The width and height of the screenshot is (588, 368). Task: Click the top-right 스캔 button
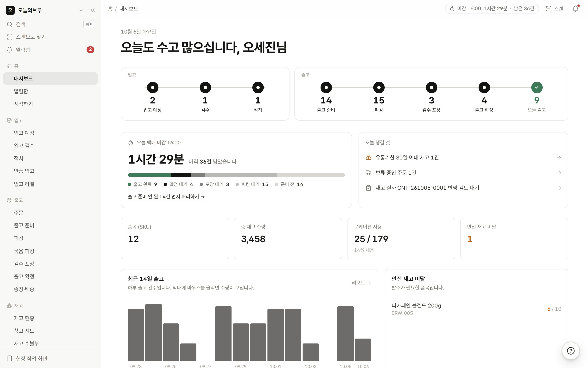pos(554,9)
